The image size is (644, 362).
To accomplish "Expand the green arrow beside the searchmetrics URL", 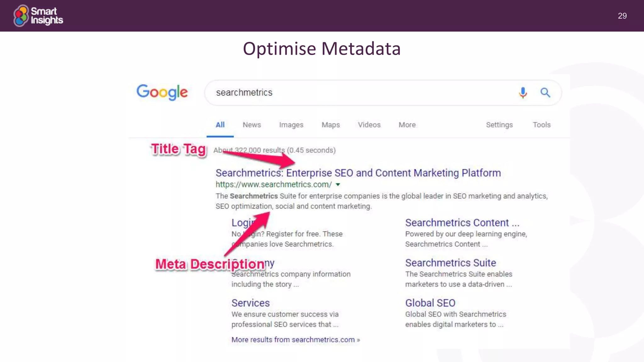I will coord(338,184).
